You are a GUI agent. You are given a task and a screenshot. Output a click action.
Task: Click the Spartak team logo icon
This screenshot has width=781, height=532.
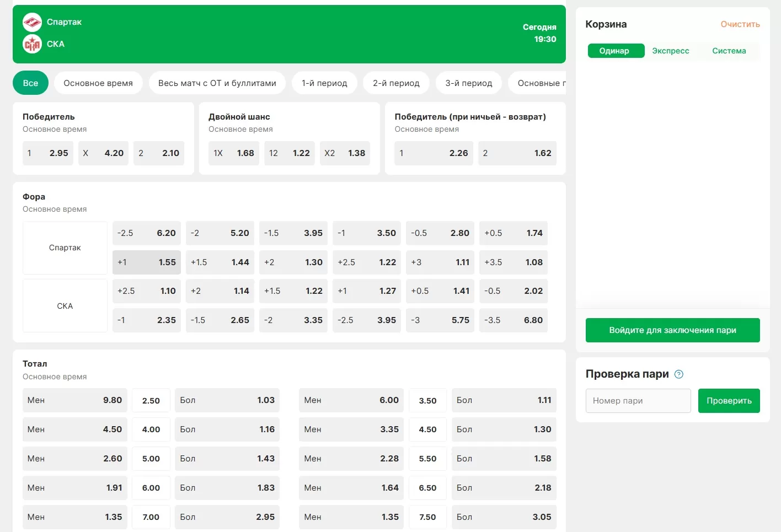coord(32,23)
